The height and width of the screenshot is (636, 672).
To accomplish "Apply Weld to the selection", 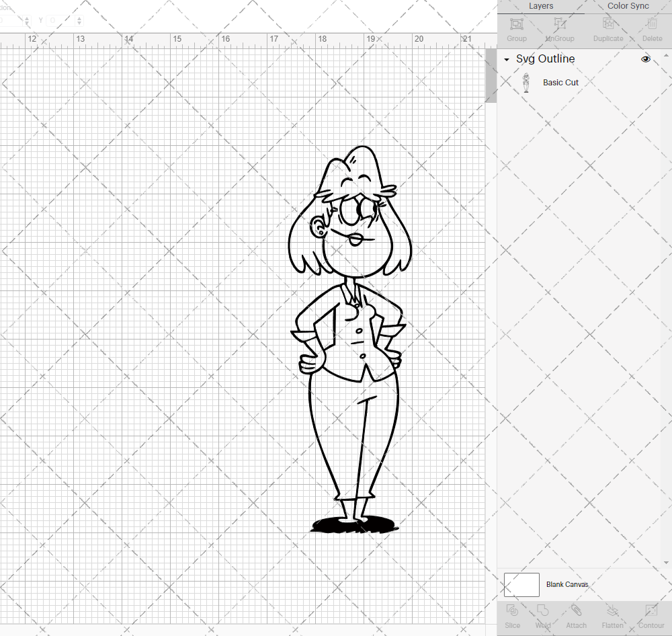I will tap(542, 615).
